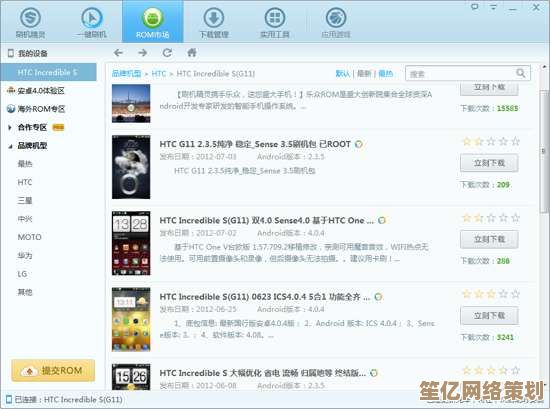Screen dimensions: 550x409
Task: Sort ROM list by 最新
Action: point(364,73)
